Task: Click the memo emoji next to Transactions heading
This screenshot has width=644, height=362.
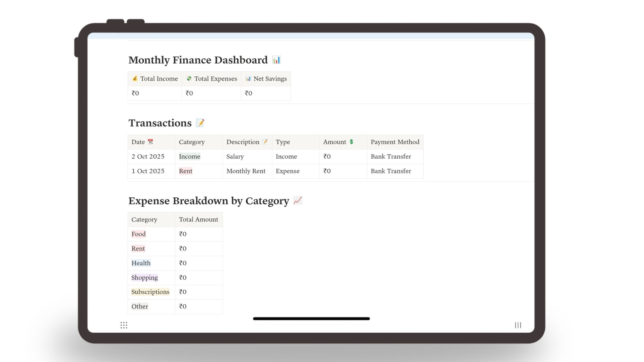Action: point(200,123)
